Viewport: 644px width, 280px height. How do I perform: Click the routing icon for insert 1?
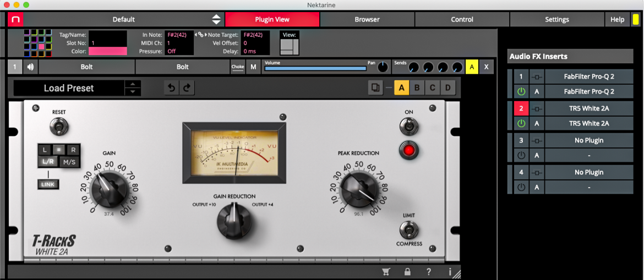tap(537, 76)
